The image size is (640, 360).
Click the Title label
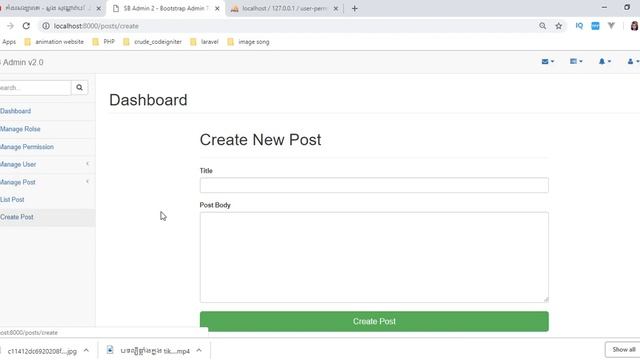click(206, 171)
